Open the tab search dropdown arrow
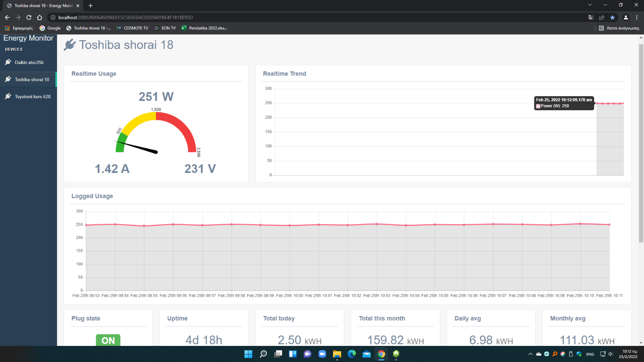This screenshot has width=644, height=362. point(590,5)
